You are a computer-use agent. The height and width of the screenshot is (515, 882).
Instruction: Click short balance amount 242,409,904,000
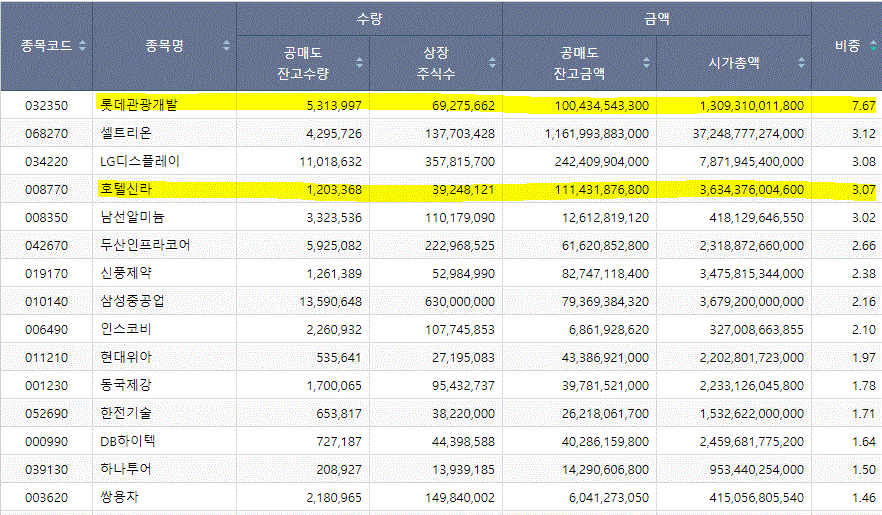coord(602,162)
